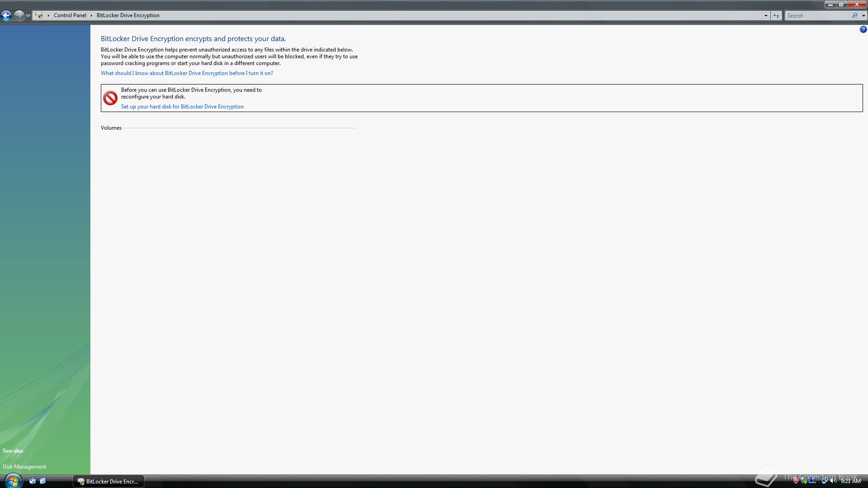Close the BitLocker window
Image resolution: width=868 pixels, height=488 pixels.
pyautogui.click(x=857, y=5)
